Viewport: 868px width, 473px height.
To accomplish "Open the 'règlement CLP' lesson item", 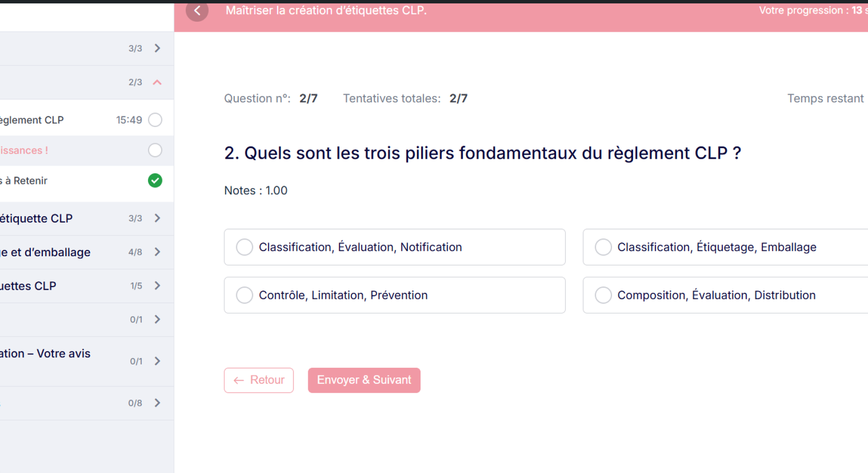I will pos(33,120).
